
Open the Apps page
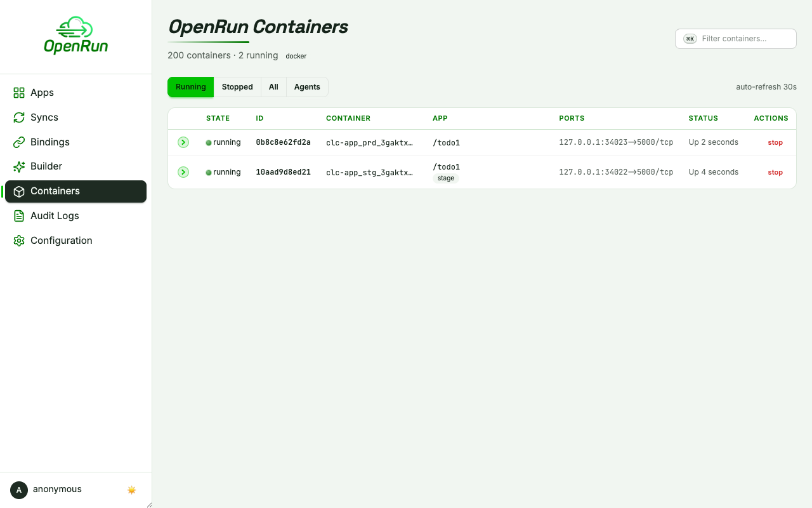click(75, 93)
